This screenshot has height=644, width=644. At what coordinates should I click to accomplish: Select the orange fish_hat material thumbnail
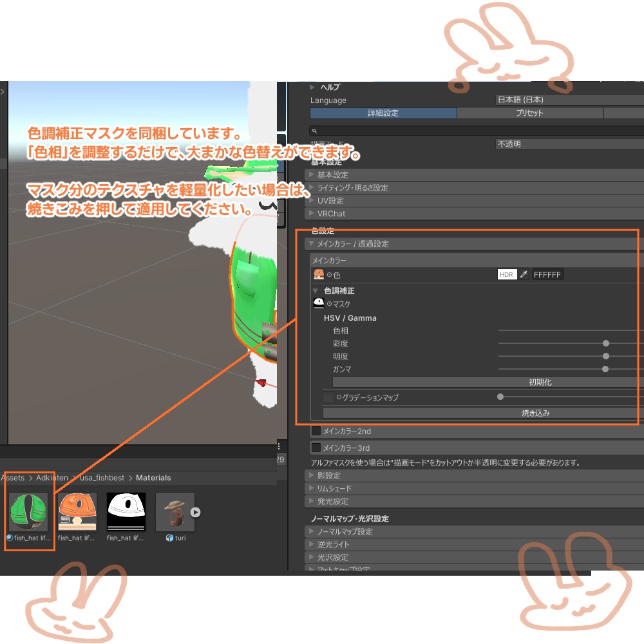pyautogui.click(x=76, y=512)
